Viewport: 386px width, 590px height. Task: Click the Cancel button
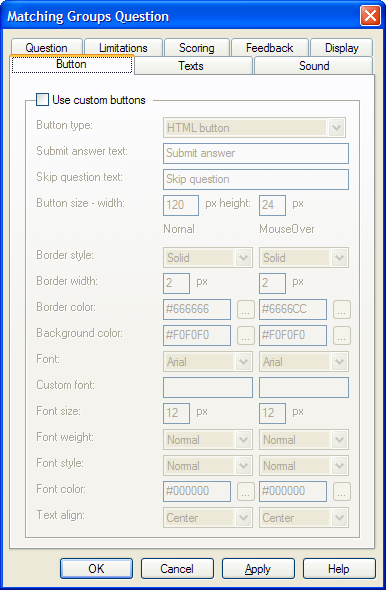[x=177, y=569]
